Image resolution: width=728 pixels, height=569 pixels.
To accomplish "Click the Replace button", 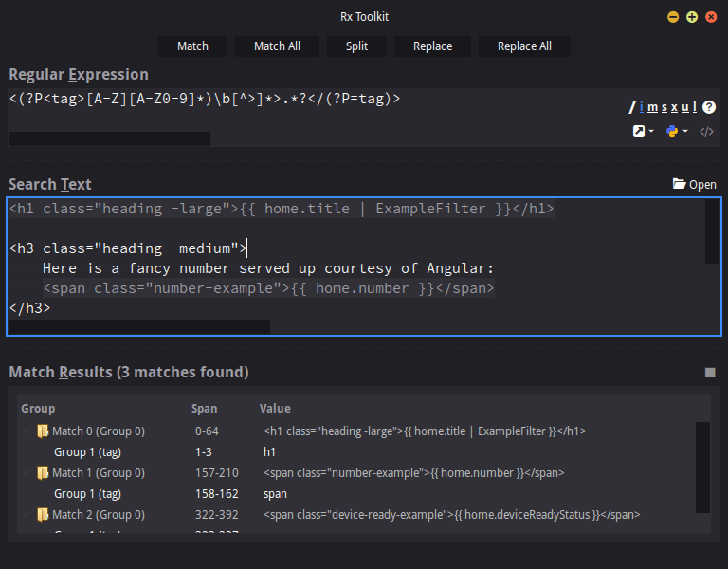I will tap(432, 46).
